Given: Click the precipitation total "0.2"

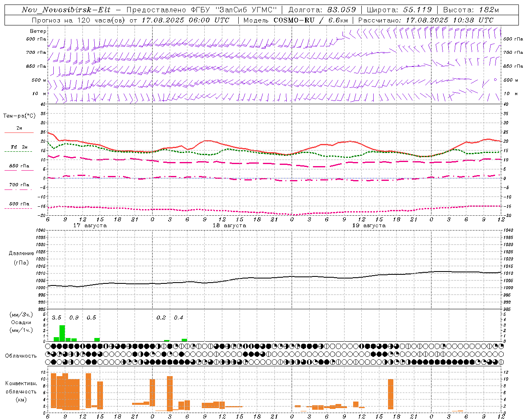Looking at the screenshot, I should [x=161, y=317].
